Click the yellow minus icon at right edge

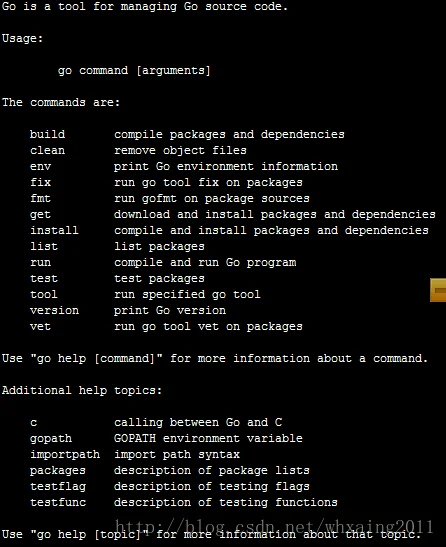[438, 290]
